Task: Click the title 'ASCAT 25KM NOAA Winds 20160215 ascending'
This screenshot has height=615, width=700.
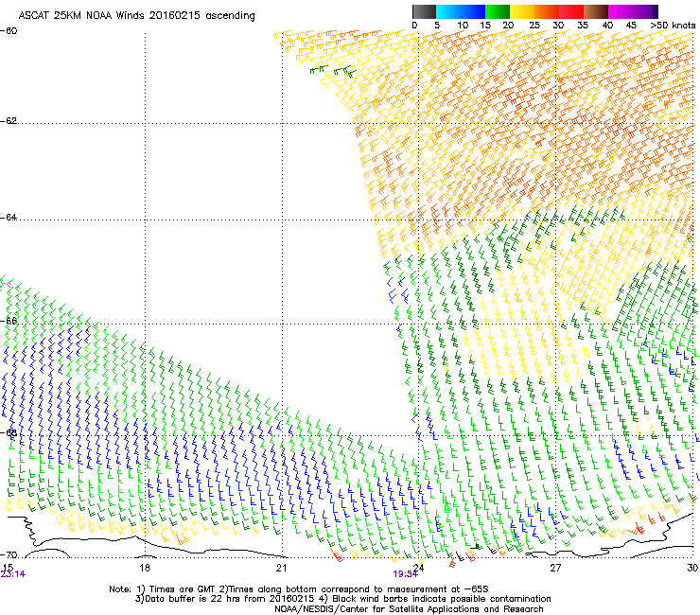Action: (x=136, y=16)
